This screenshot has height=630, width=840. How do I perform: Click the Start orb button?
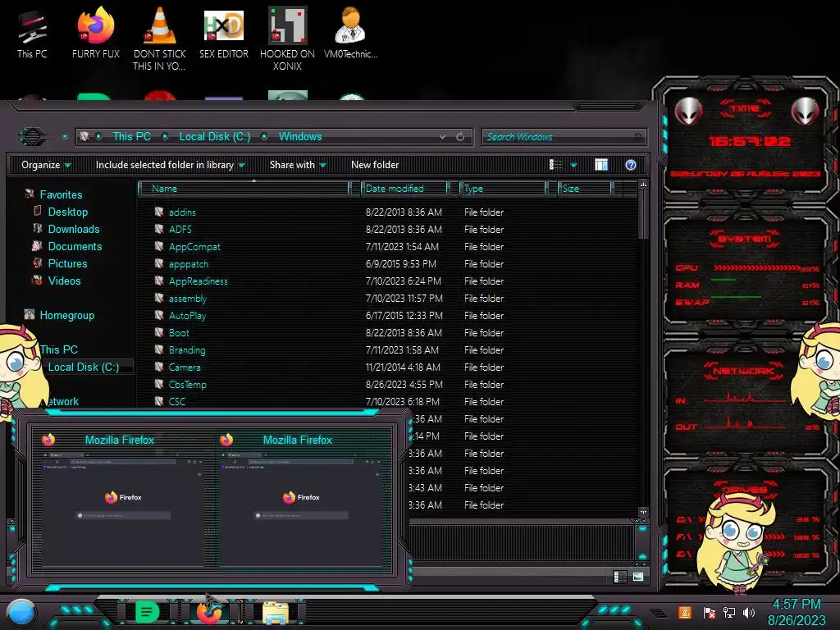pyautogui.click(x=21, y=613)
